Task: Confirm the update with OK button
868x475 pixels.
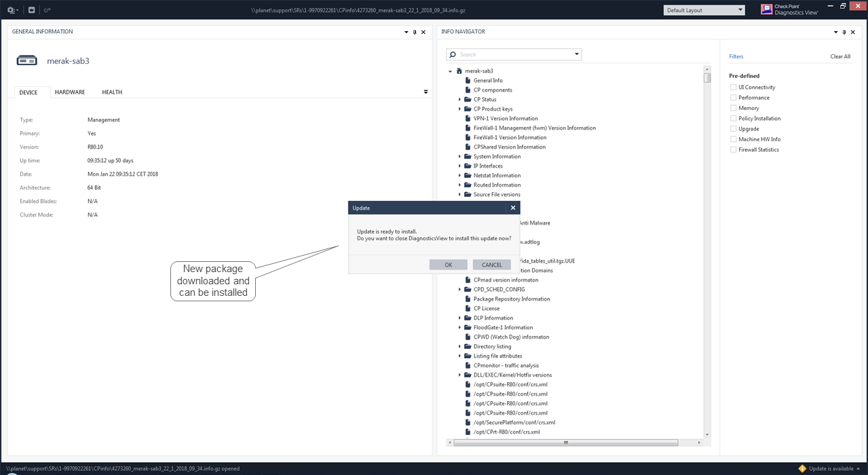Action: [x=449, y=265]
